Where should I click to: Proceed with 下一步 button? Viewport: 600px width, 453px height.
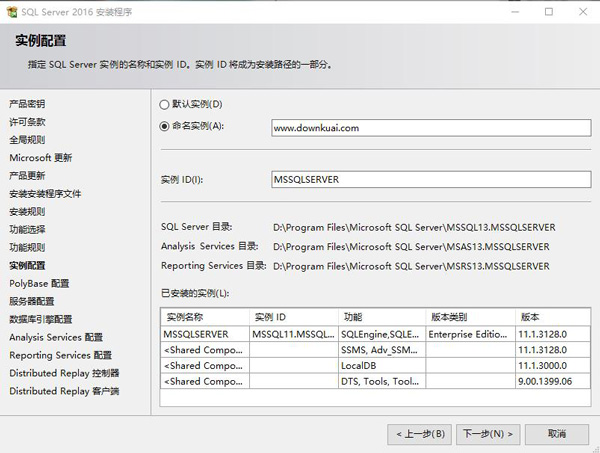click(488, 433)
